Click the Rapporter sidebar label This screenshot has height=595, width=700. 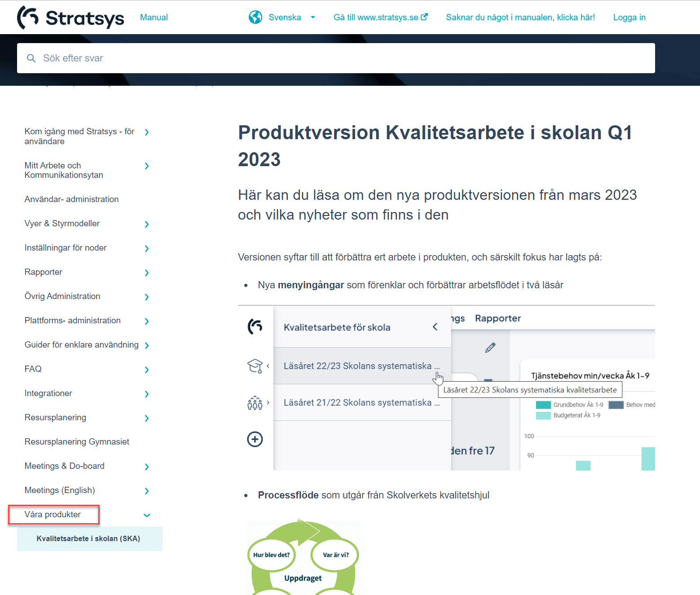(x=43, y=272)
